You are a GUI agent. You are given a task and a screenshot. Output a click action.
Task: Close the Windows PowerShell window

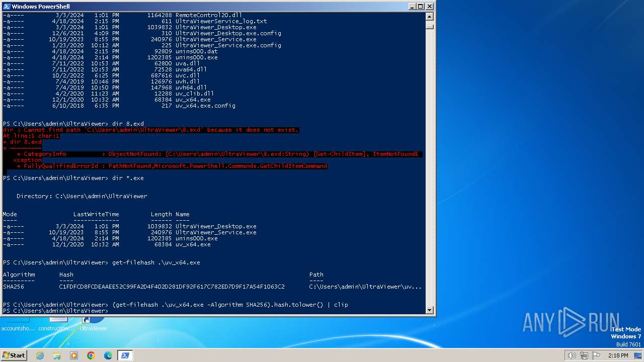pos(429,7)
